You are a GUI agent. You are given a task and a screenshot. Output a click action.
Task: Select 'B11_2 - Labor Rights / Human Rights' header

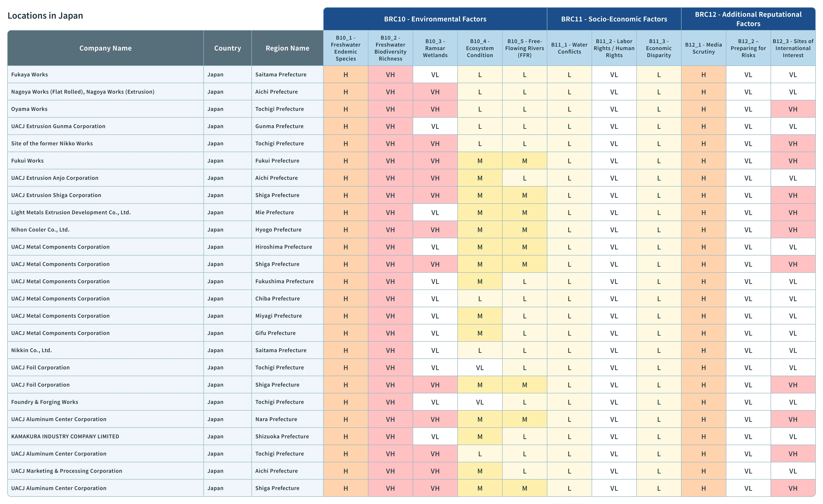[x=614, y=48]
